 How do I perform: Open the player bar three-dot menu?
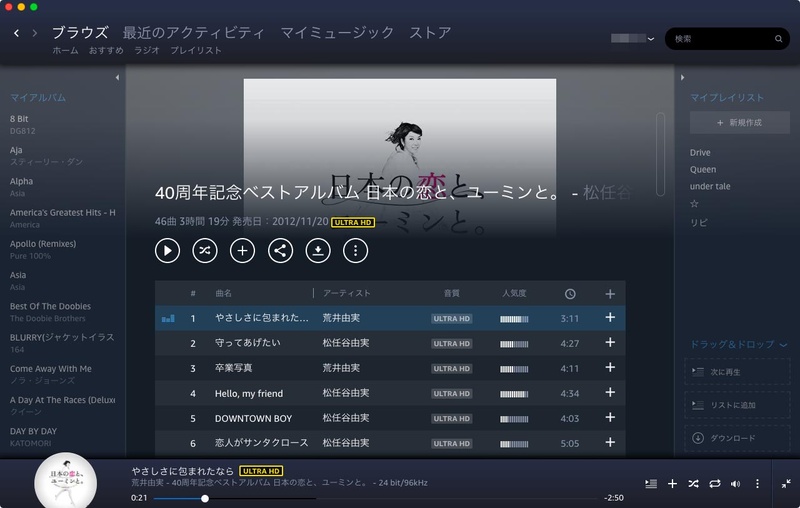[757, 484]
